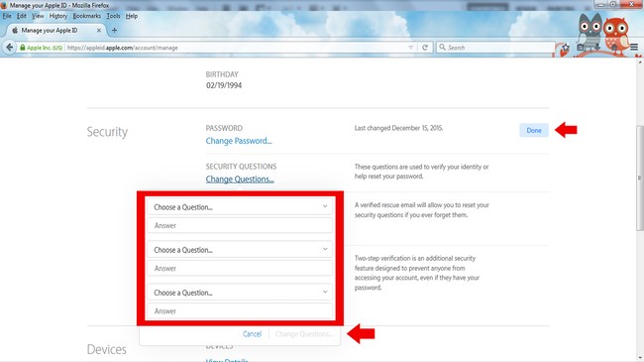Close the Manage your Apple ID tab
Viewport: 644px width, 362px height.
point(98,30)
